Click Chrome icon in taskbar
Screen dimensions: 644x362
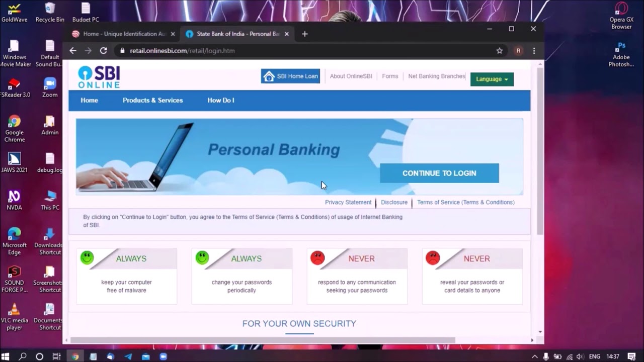75,356
